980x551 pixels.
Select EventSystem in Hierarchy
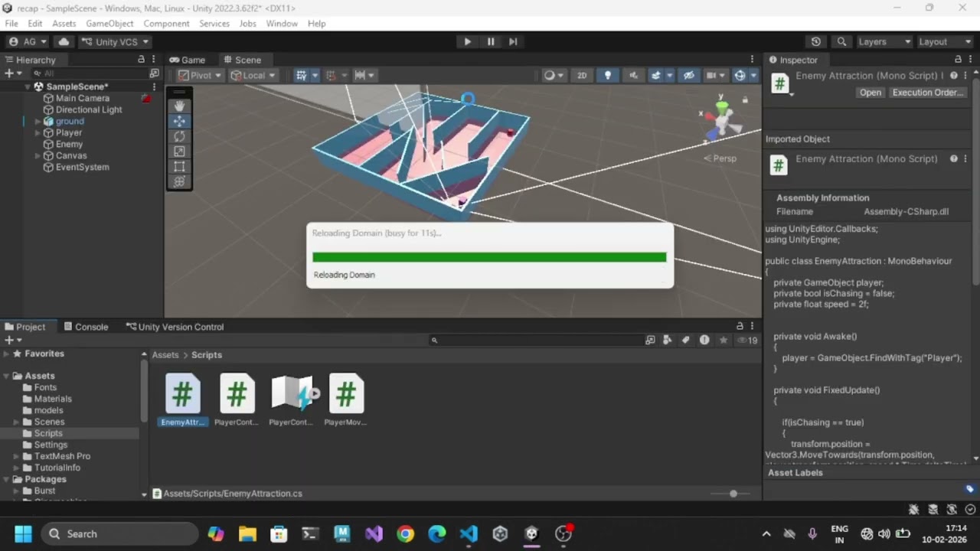[83, 167]
